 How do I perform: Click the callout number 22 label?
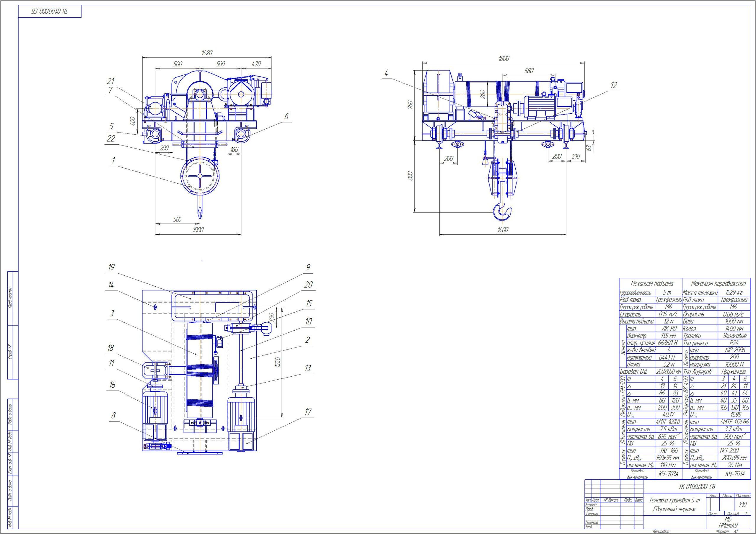click(x=111, y=139)
